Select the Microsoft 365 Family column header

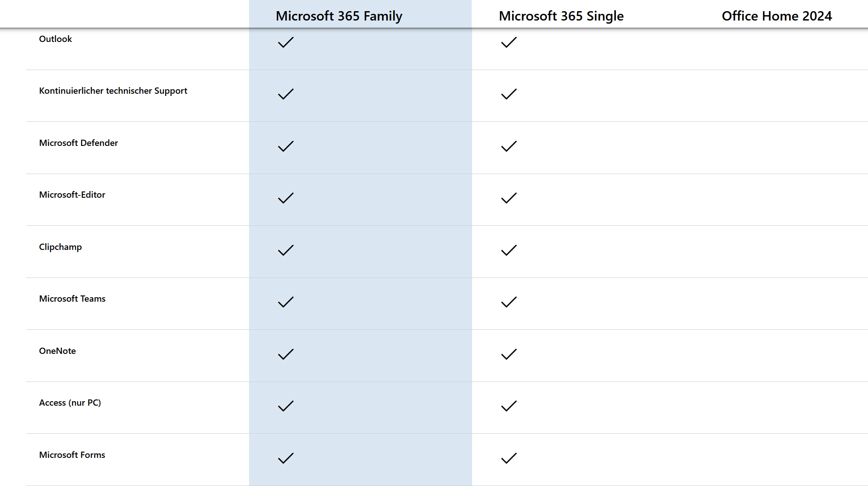(x=339, y=16)
